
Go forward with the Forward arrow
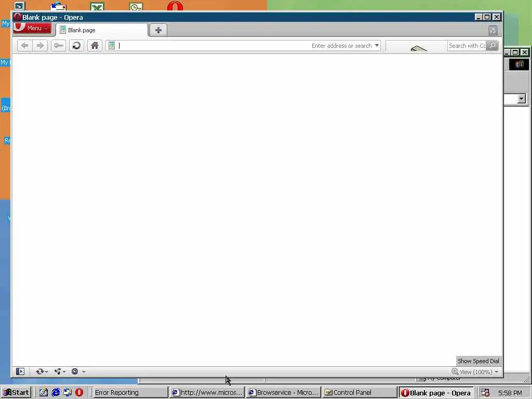pyautogui.click(x=40, y=46)
